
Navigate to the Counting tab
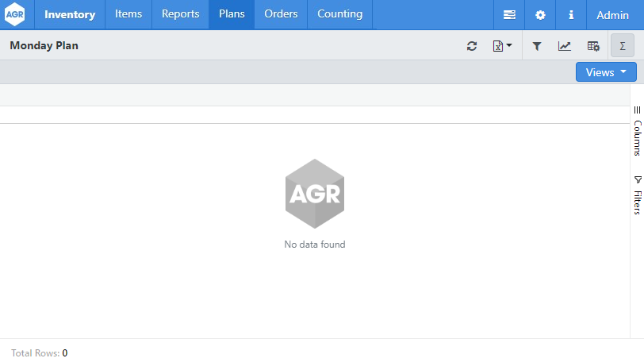coord(339,14)
